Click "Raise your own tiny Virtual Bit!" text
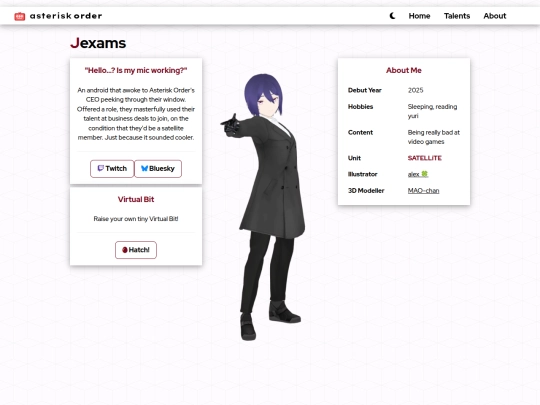The width and height of the screenshot is (540, 405). [136, 219]
